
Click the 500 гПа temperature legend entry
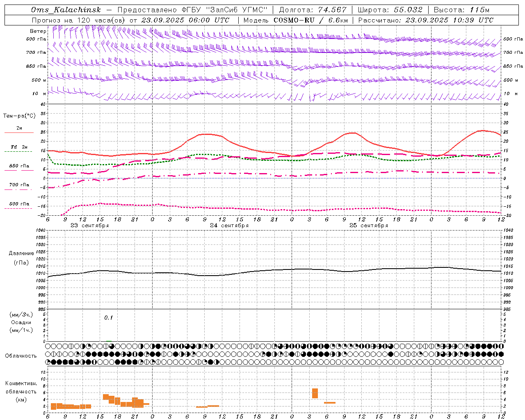pyautogui.click(x=19, y=204)
